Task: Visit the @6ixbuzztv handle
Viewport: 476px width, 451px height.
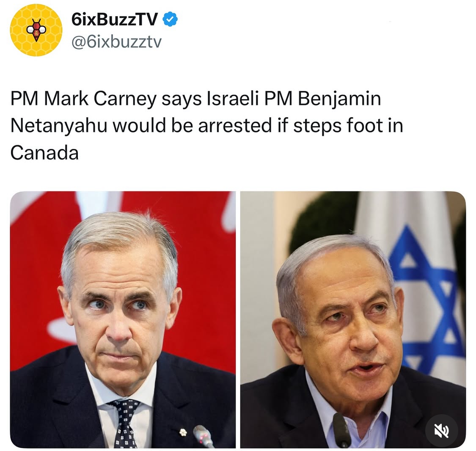Action: 116,42
